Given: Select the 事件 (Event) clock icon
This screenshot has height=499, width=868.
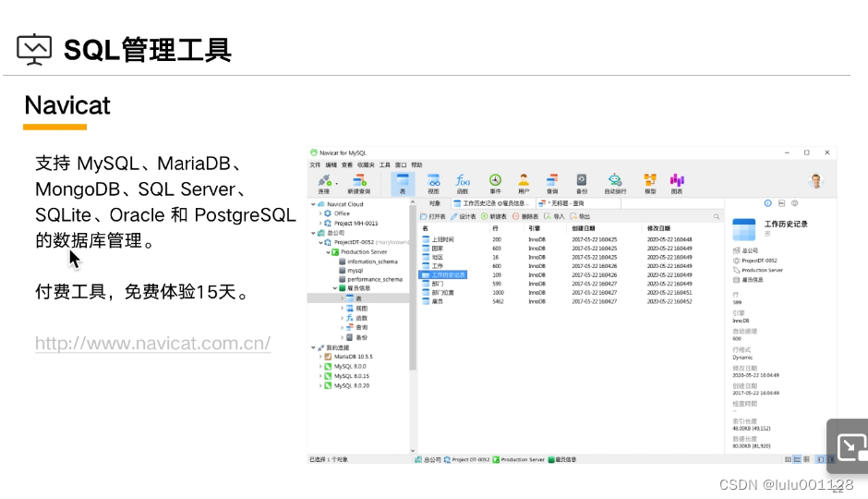Looking at the screenshot, I should pyautogui.click(x=495, y=183).
